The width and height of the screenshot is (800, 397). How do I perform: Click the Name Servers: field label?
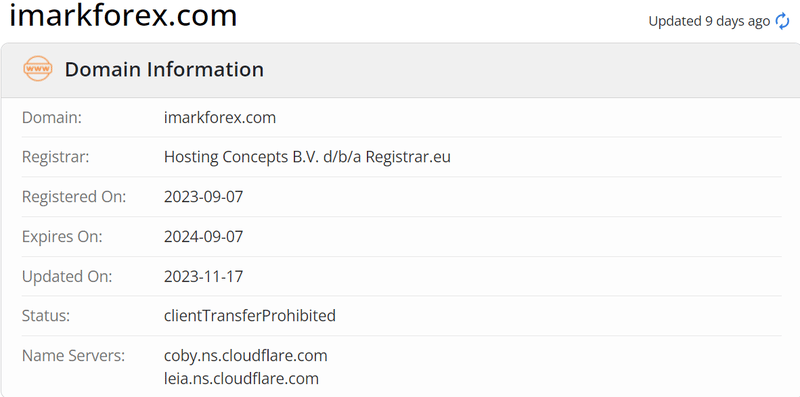[x=73, y=356]
